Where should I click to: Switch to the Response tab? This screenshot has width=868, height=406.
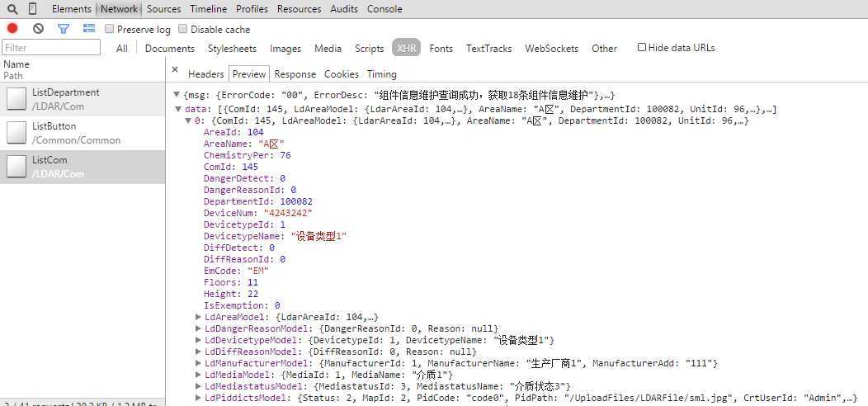[x=295, y=74]
